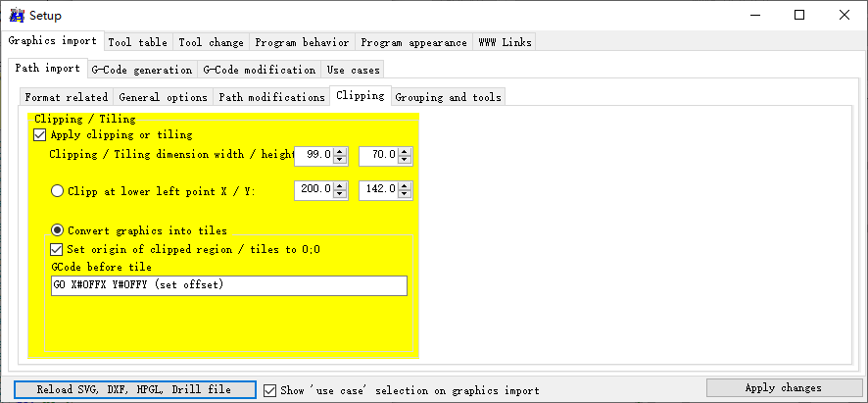
Task: Go to the Grouping and tools tab
Action: (448, 97)
